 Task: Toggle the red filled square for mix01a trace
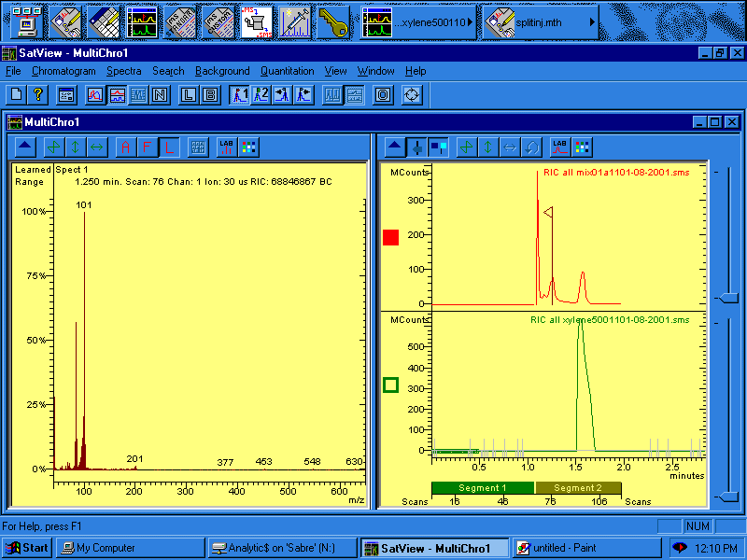[x=390, y=237]
